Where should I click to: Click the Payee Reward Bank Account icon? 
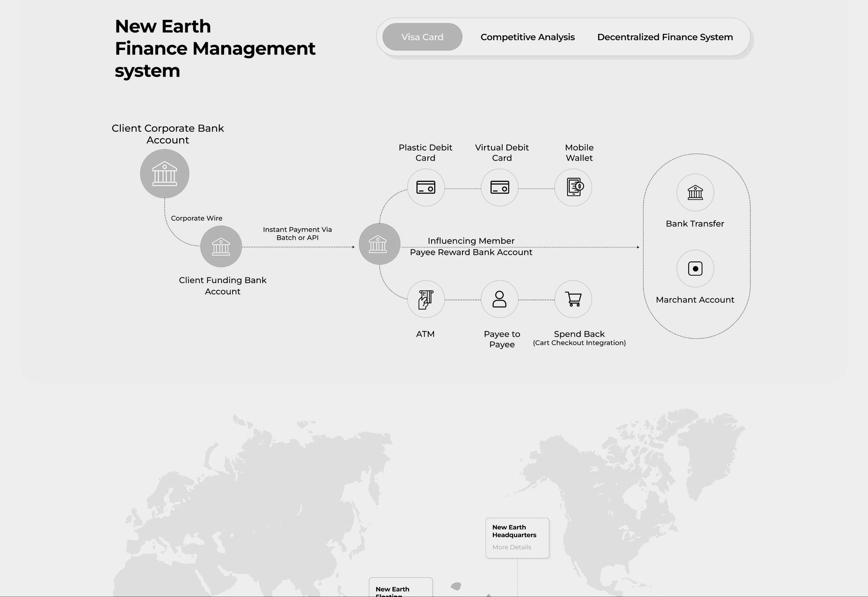tap(379, 244)
